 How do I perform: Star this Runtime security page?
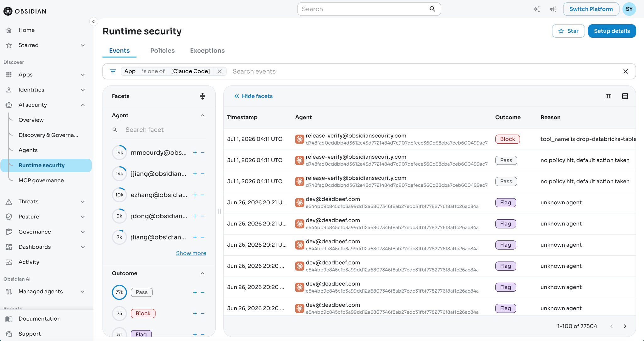(569, 31)
